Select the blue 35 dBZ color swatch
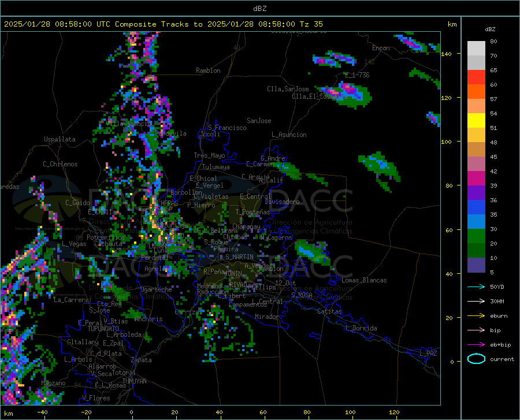Viewport: 520px width, 420px height. pyautogui.click(x=476, y=207)
